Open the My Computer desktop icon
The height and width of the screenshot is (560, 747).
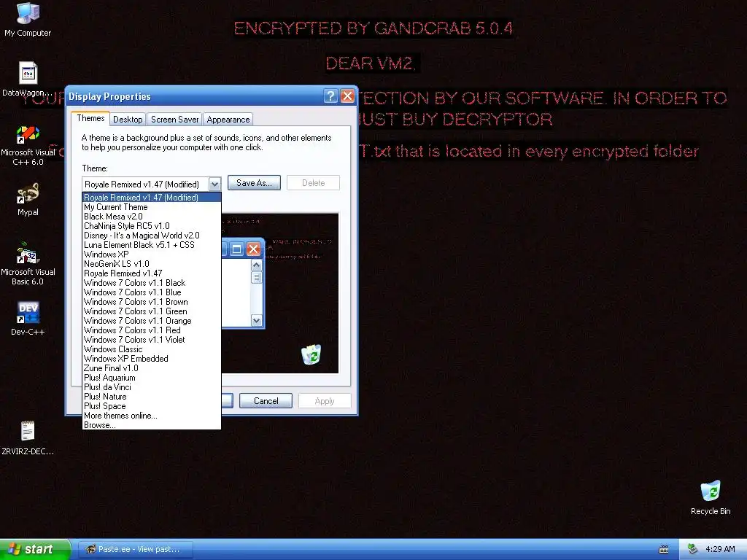pyautogui.click(x=28, y=20)
